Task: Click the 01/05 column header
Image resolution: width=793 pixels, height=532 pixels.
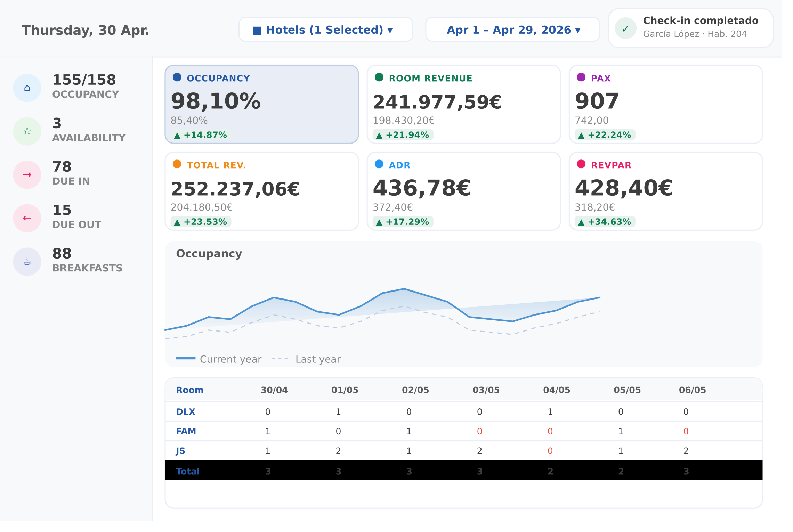Action: 345,390
